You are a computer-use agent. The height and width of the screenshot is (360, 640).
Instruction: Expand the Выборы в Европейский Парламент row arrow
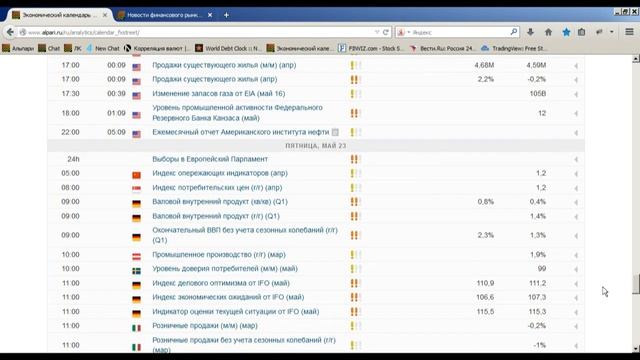pyautogui.click(x=576, y=160)
